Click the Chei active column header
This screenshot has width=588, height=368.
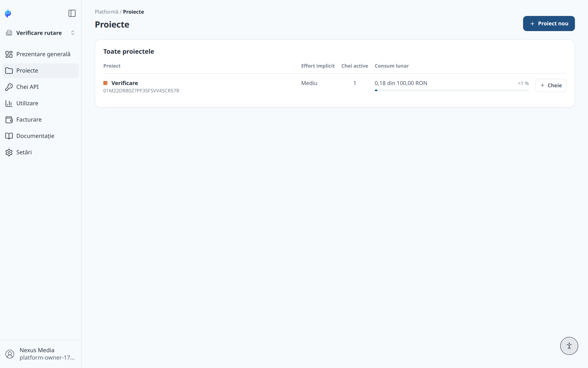coord(355,66)
